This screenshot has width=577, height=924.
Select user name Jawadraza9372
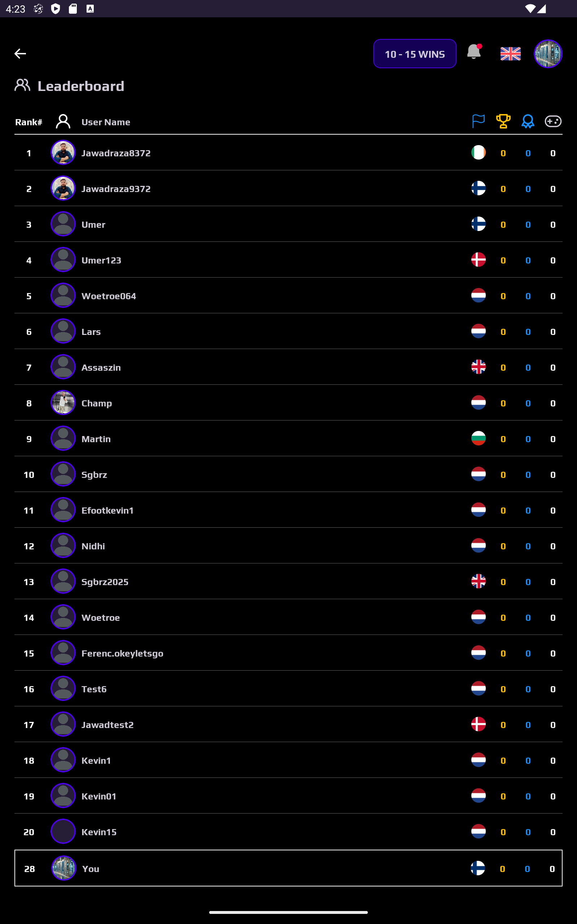pos(116,189)
